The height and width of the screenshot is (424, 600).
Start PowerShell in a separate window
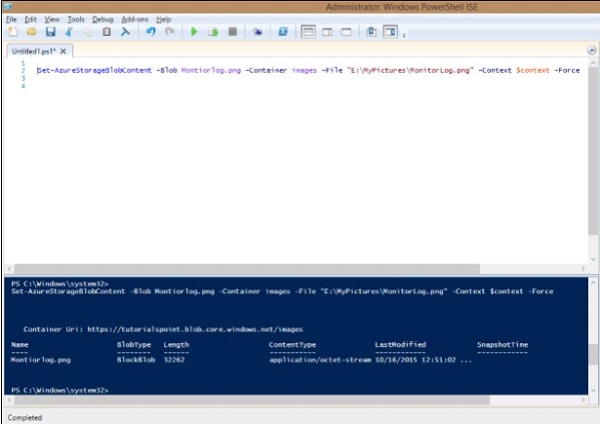[284, 32]
